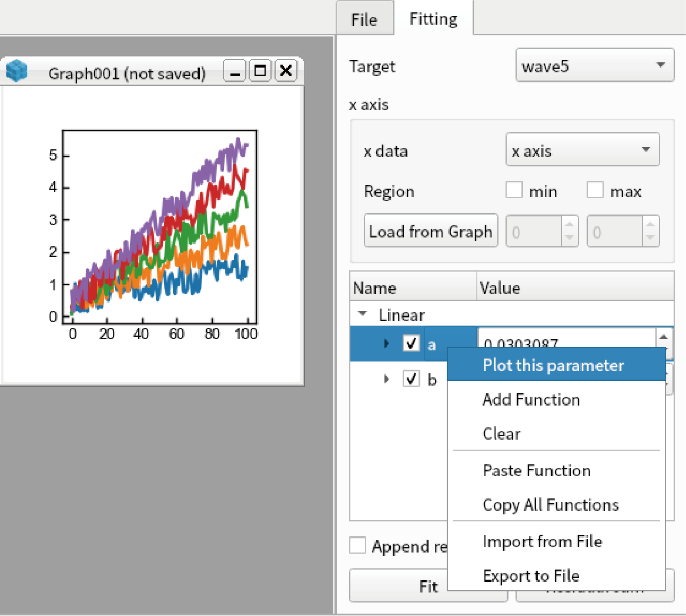Image resolution: width=686 pixels, height=616 pixels.
Task: Select Clear in the context menu
Action: (x=556, y=433)
